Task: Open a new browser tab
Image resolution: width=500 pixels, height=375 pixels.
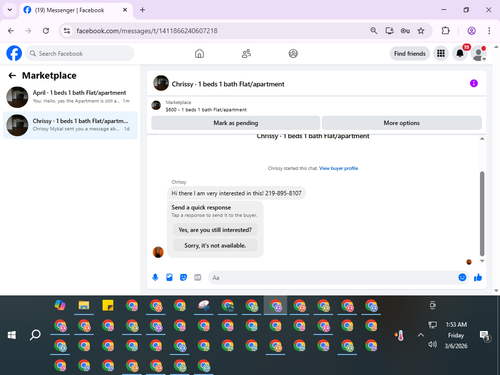Action: pos(142,10)
